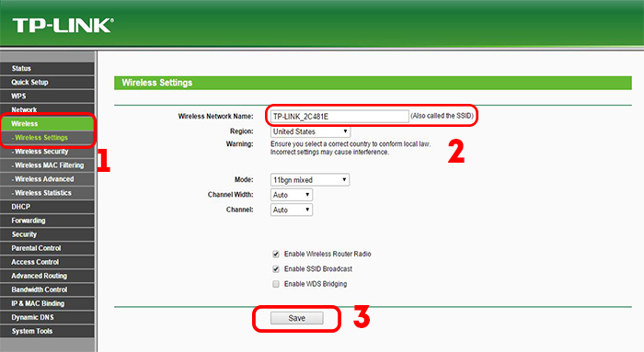Click the Save button

pos(296,318)
